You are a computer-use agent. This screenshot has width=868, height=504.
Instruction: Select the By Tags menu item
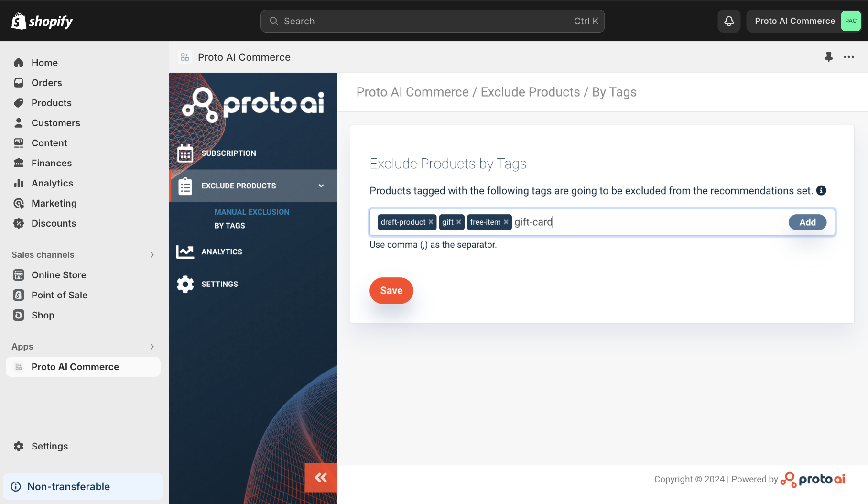point(229,225)
